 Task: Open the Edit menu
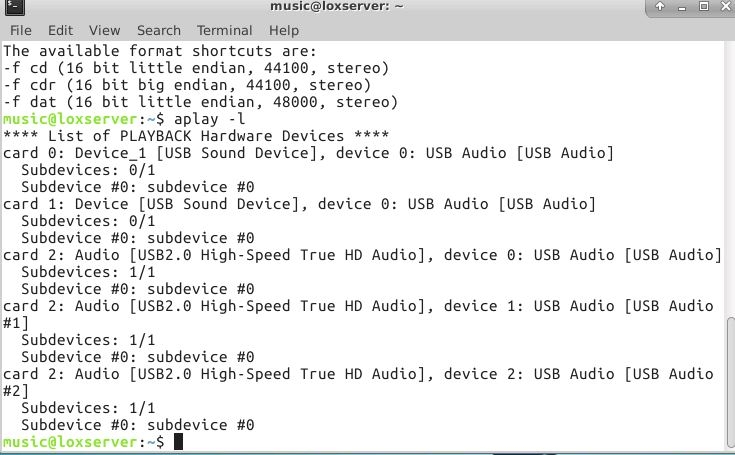coord(60,30)
